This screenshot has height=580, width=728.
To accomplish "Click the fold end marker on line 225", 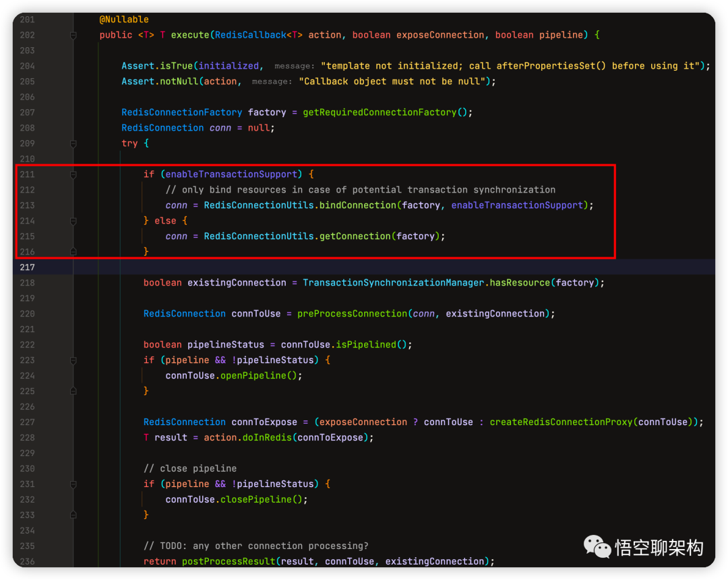I will point(73,391).
